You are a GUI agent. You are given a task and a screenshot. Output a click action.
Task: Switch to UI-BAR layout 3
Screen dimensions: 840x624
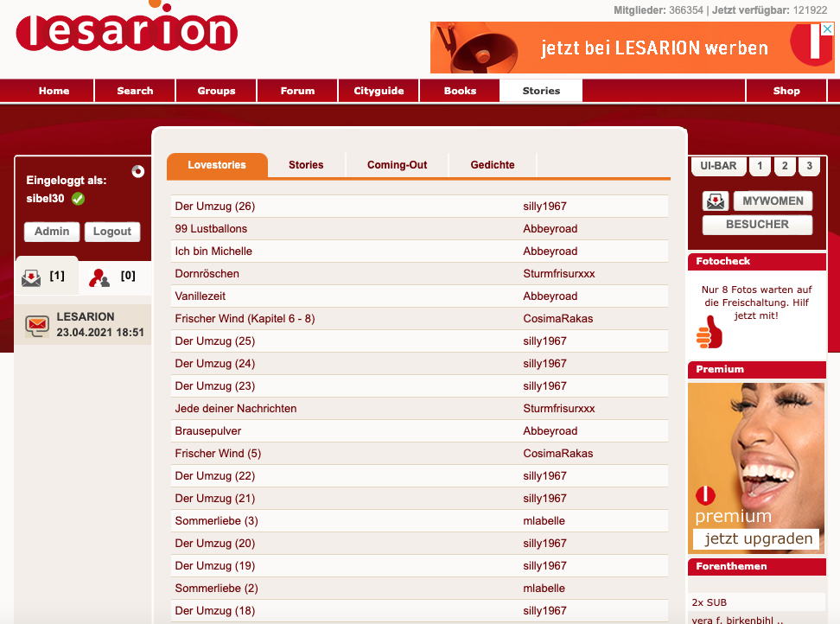tap(809, 166)
